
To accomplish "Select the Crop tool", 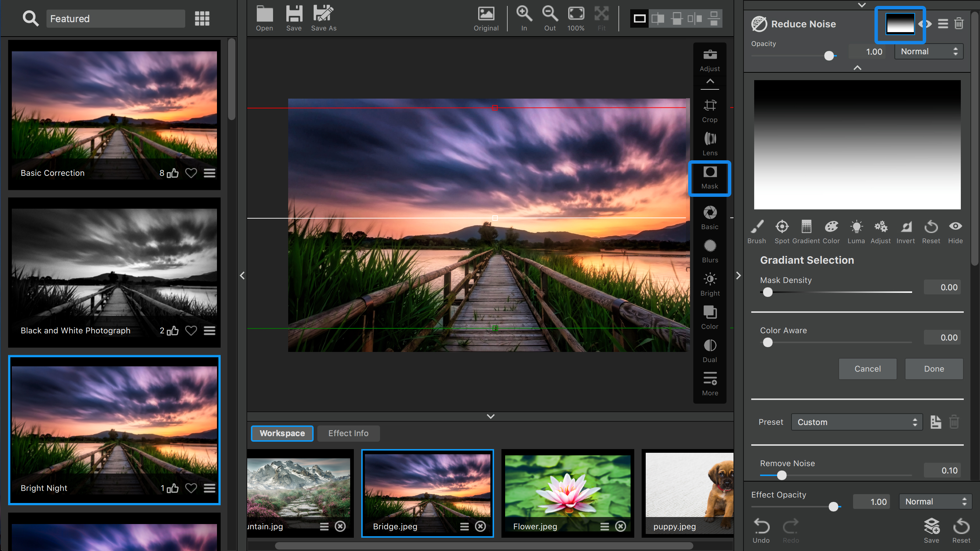I will point(710,111).
